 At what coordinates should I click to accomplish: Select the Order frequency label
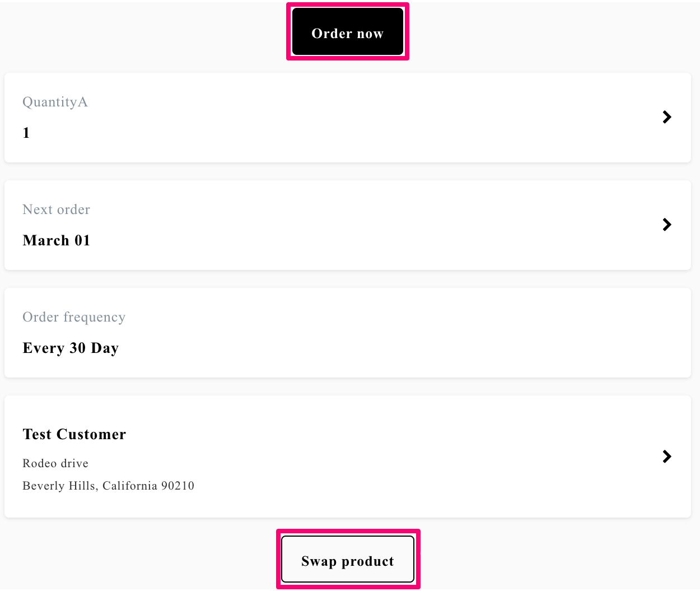point(74,317)
